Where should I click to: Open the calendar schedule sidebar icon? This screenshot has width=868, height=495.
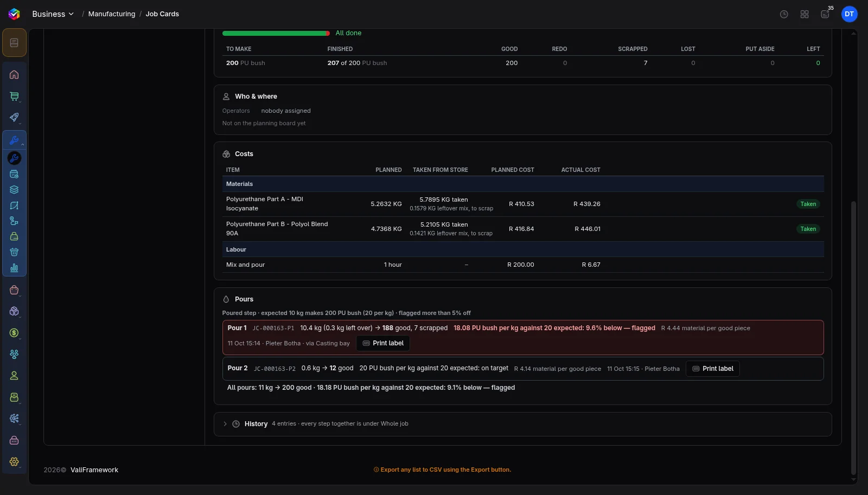coord(14,174)
